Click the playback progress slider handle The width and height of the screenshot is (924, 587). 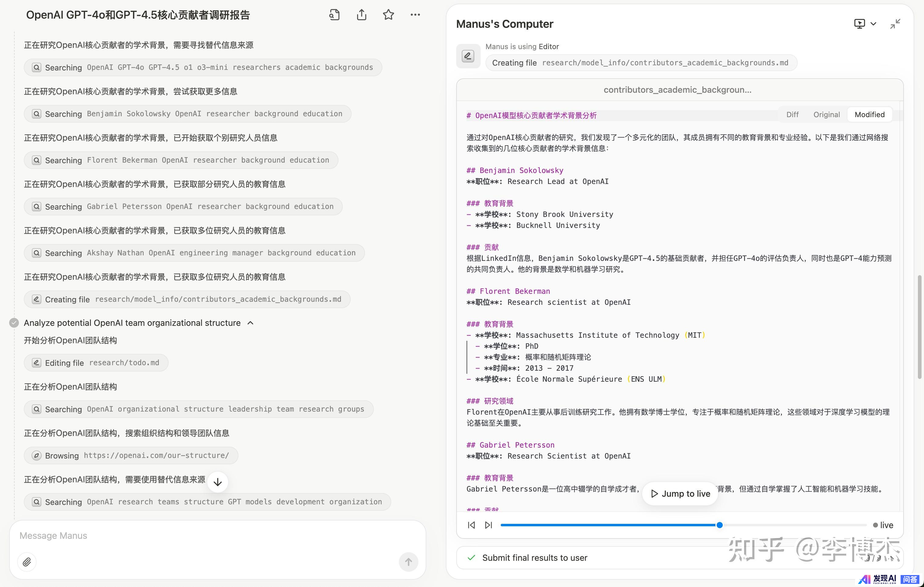click(719, 525)
